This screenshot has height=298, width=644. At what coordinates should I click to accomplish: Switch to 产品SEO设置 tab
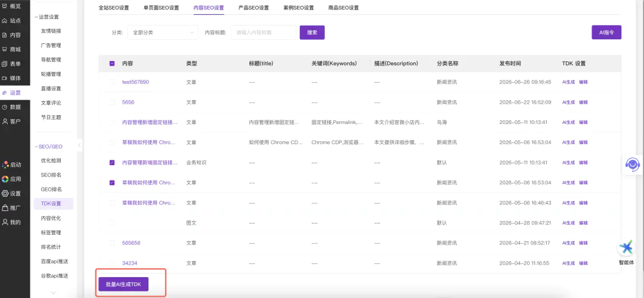point(253,8)
